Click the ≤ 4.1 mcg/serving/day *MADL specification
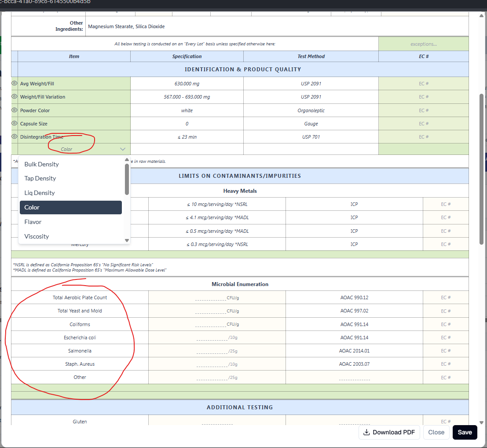 tap(217, 217)
